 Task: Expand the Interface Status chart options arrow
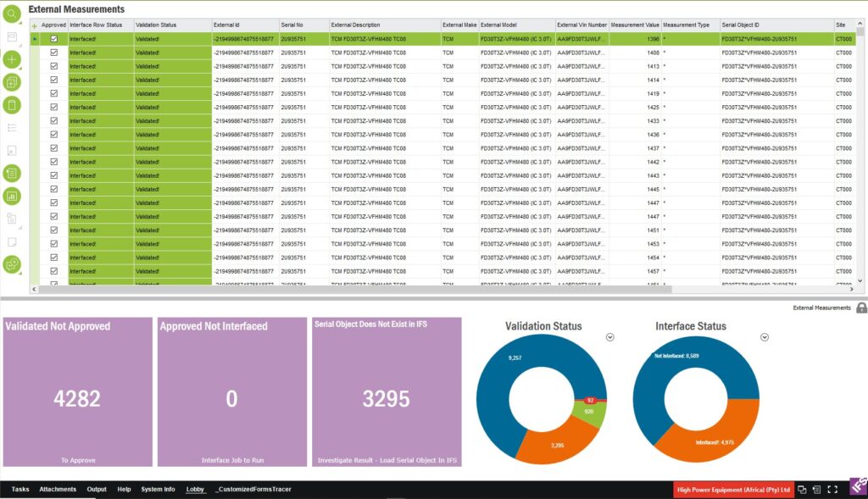765,337
